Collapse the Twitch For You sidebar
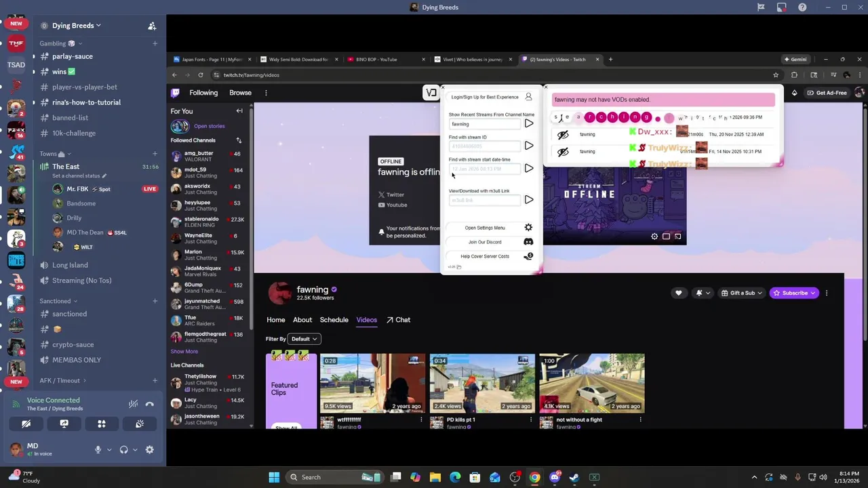The image size is (868, 488). click(239, 111)
